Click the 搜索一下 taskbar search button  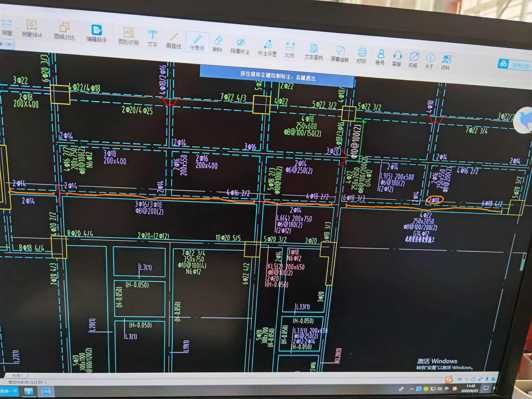(x=9, y=391)
